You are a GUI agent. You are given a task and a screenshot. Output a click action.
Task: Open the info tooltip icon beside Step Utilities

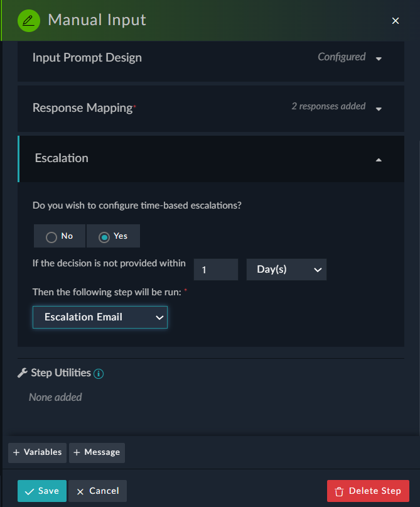coord(98,373)
